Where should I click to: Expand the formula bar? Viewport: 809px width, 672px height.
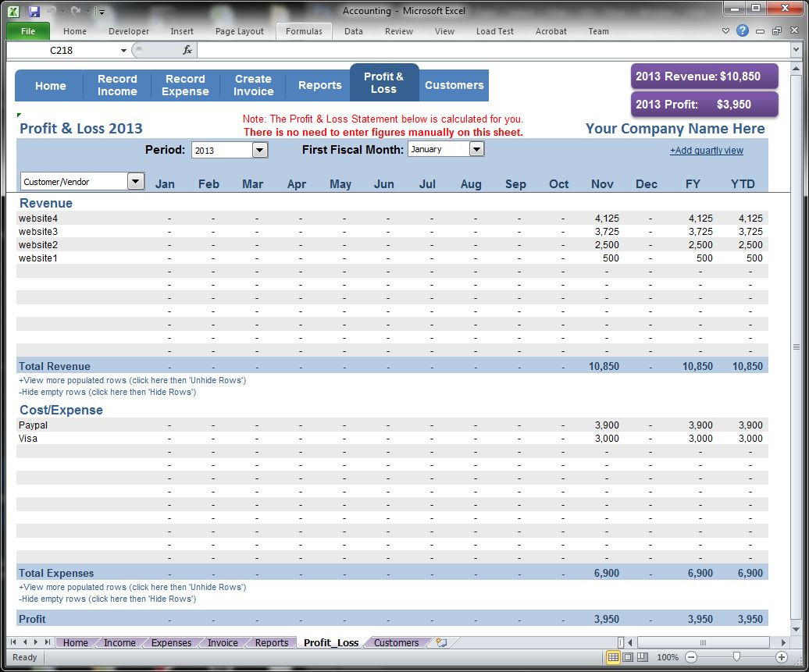point(796,50)
